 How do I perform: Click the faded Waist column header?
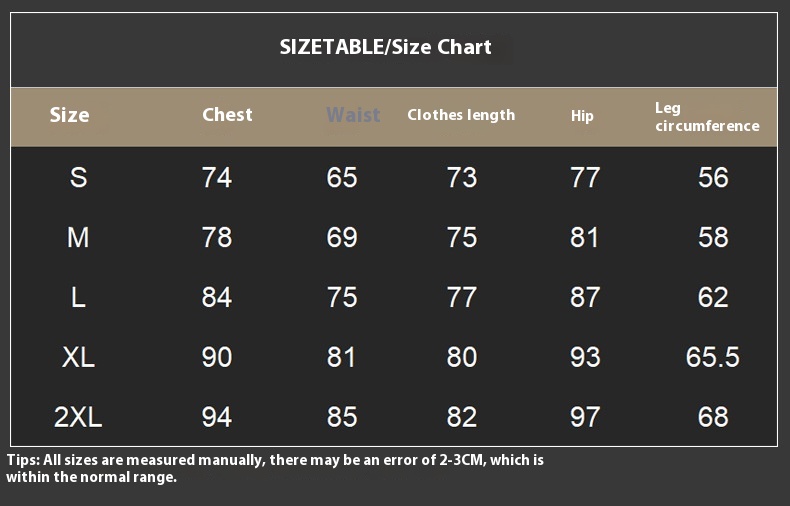pos(353,115)
